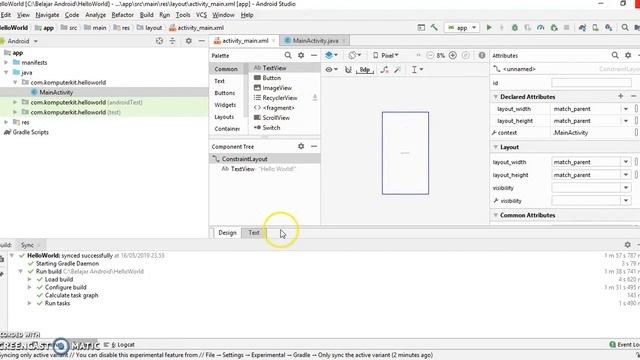The height and width of the screenshot is (360, 640).
Task: Toggle the view options eye icon
Action: [x=331, y=70]
